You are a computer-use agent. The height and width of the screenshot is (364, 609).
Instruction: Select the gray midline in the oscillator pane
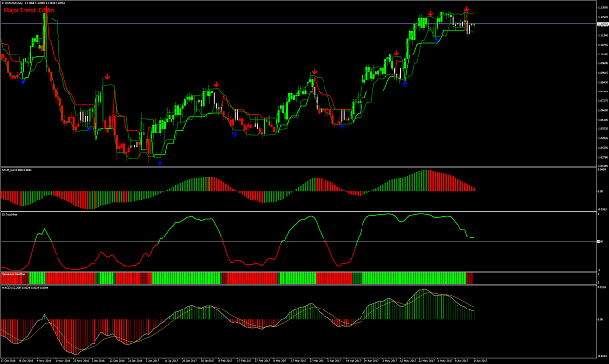[x=298, y=241]
